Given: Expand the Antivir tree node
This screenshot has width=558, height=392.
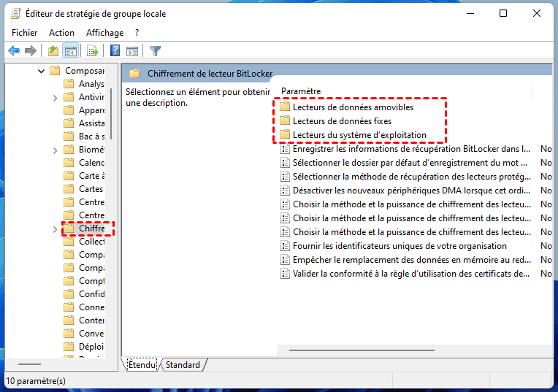Looking at the screenshot, I should pos(55,98).
